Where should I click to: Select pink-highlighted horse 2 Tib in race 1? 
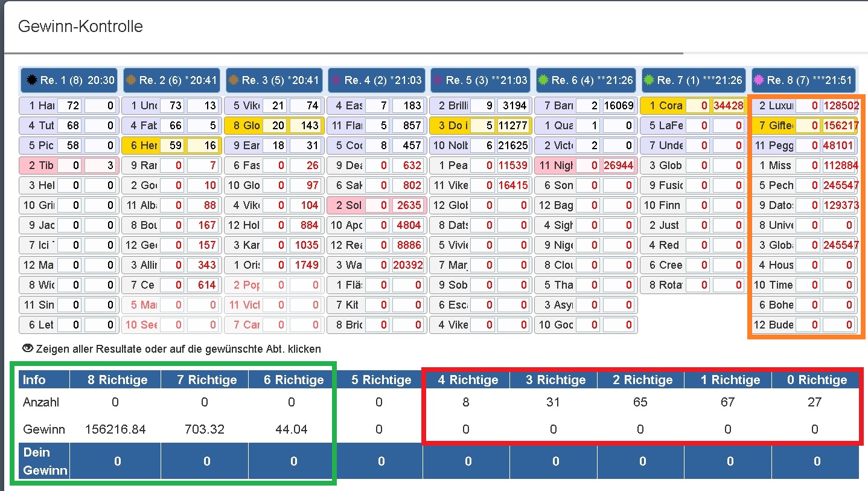click(x=38, y=165)
